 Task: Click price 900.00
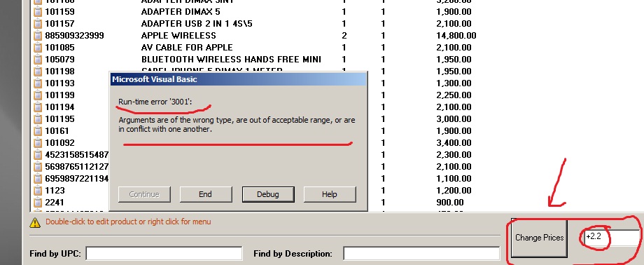click(450, 203)
